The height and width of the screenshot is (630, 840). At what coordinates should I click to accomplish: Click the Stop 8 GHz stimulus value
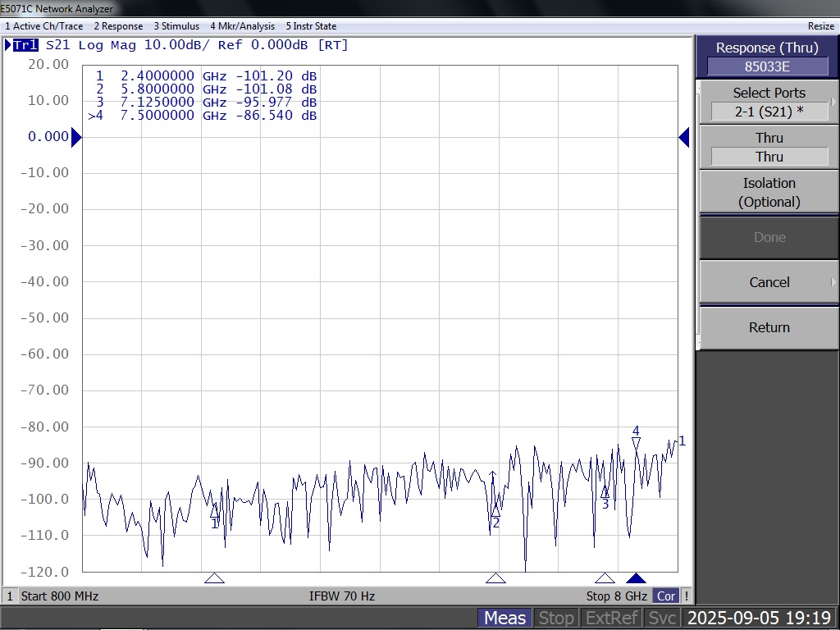tap(617, 596)
